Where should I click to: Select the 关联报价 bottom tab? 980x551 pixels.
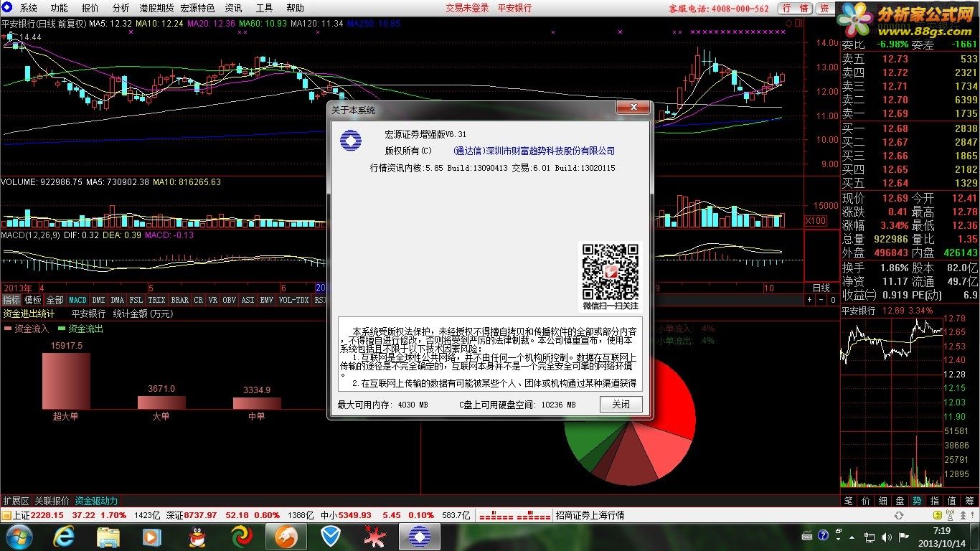pyautogui.click(x=52, y=501)
